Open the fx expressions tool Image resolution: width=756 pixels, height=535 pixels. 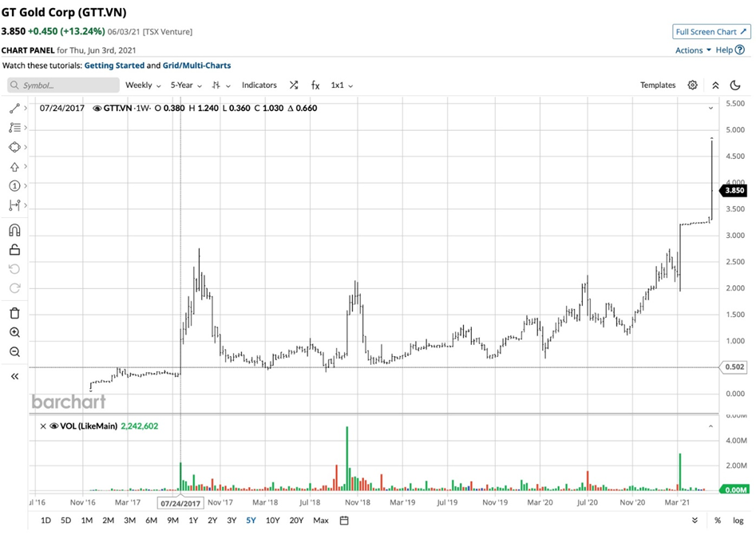[315, 85]
